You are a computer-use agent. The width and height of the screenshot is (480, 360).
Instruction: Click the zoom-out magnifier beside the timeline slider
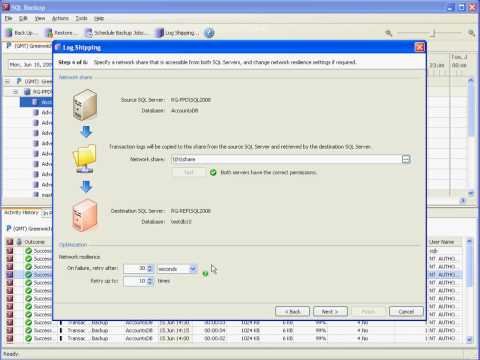click(388, 33)
